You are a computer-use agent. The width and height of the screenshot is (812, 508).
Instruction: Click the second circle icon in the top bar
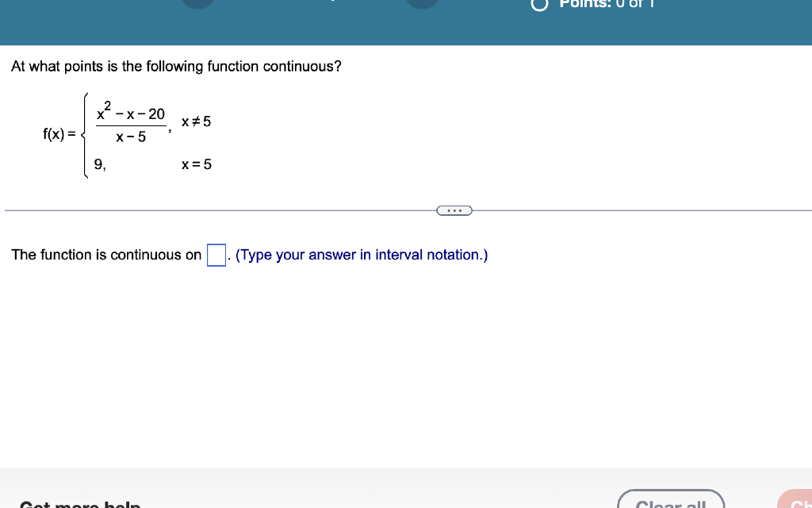(423, 4)
